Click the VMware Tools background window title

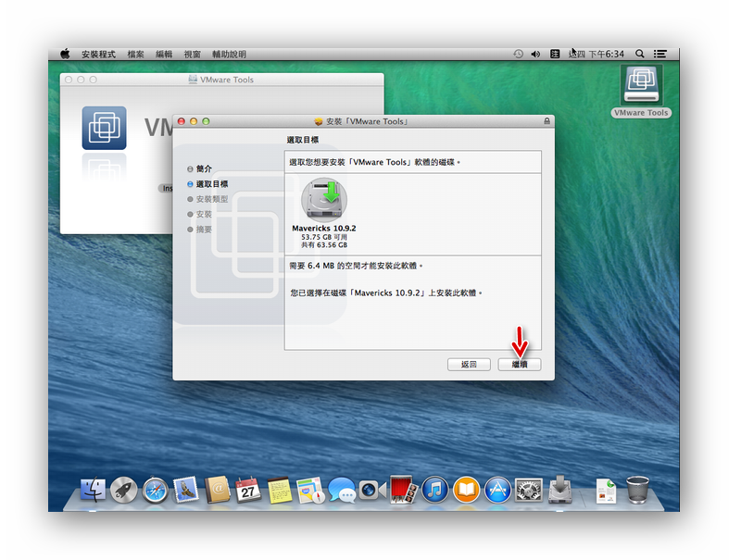click(x=227, y=80)
